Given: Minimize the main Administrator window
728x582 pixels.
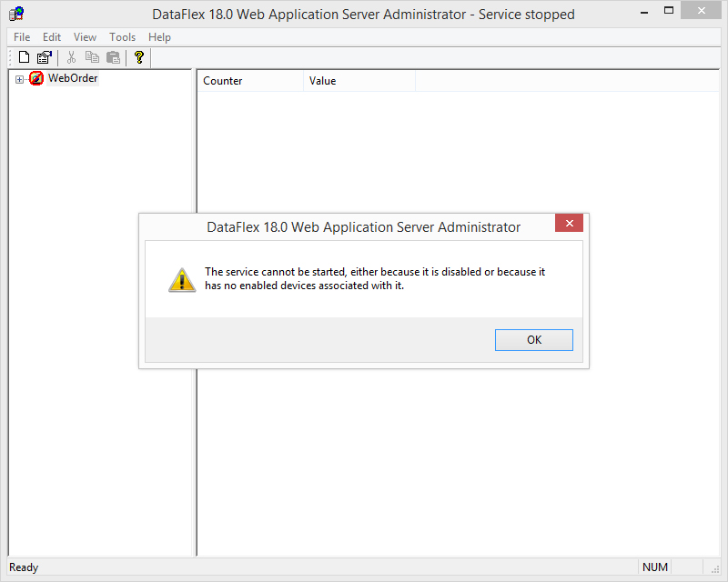Looking at the screenshot, I should click(x=644, y=13).
